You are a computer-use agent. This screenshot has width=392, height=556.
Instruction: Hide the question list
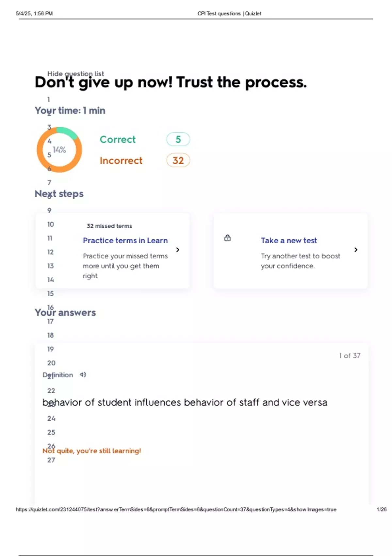[75, 74]
